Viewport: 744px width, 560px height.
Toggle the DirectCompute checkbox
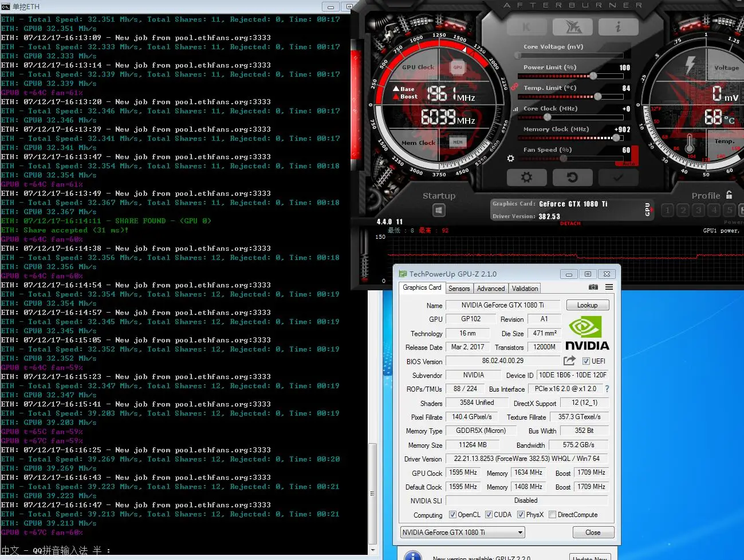point(553,514)
